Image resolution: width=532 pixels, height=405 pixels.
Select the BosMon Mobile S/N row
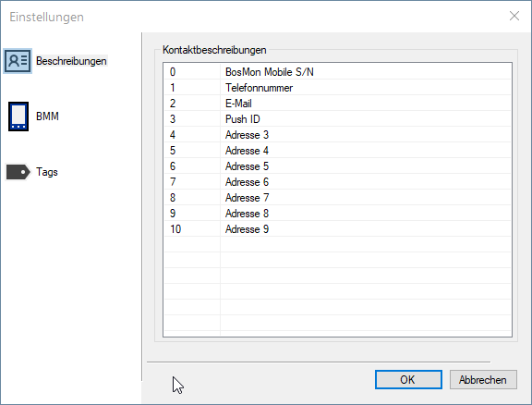[x=337, y=72]
